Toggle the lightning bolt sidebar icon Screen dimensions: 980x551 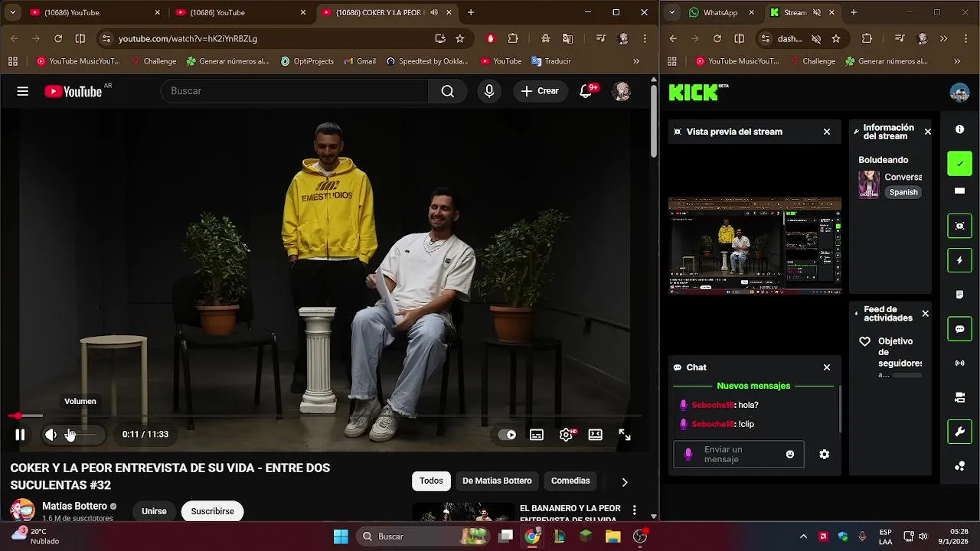960,260
